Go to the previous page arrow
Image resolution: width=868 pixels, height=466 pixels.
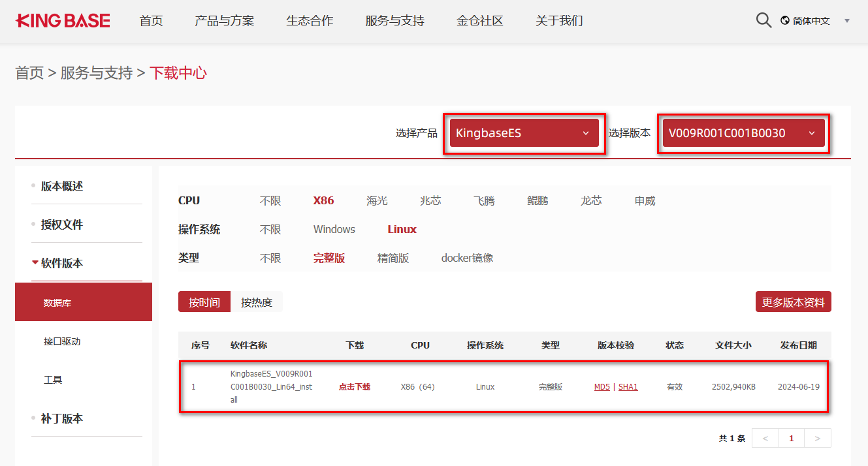(x=765, y=438)
